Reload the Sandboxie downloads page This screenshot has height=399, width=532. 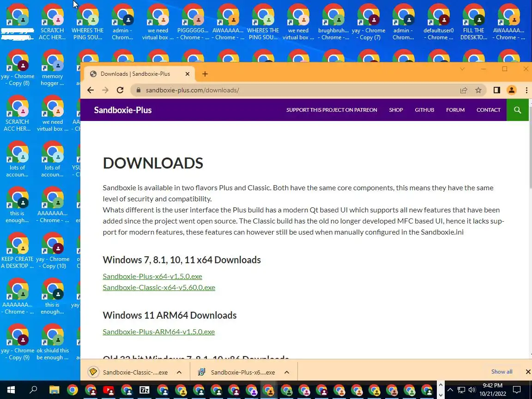[x=120, y=90]
